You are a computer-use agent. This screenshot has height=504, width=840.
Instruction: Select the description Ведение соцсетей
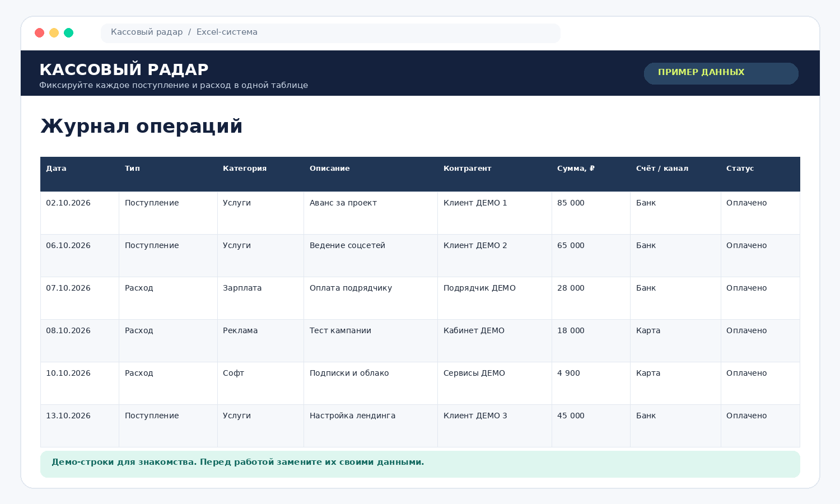click(371, 255)
